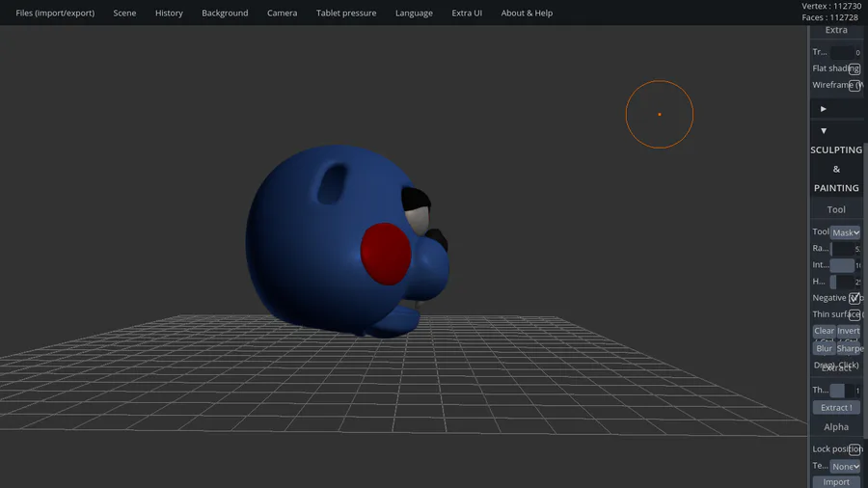868x488 pixels.
Task: Open the Scene menu
Action: click(x=124, y=13)
